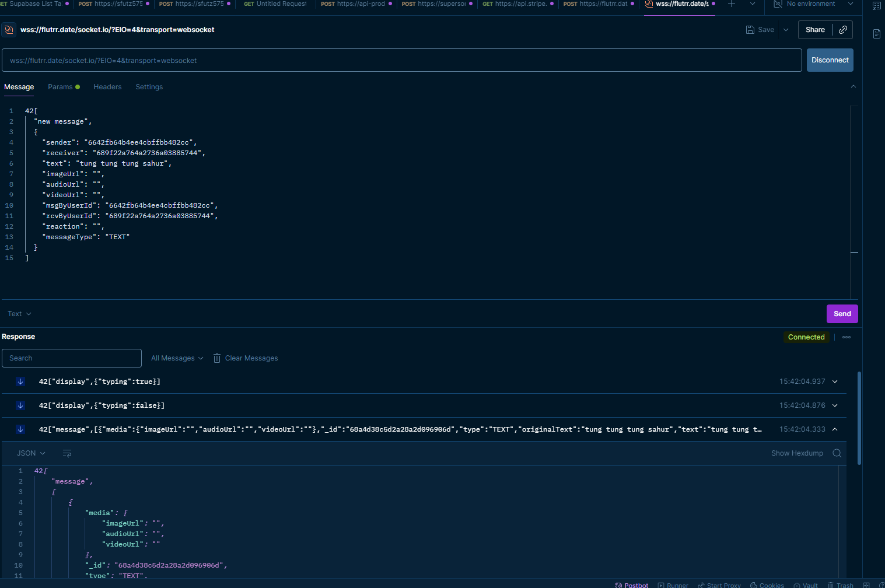This screenshot has width=885, height=588.
Task: Open the documentation icon in right sidebar
Action: tap(876, 34)
